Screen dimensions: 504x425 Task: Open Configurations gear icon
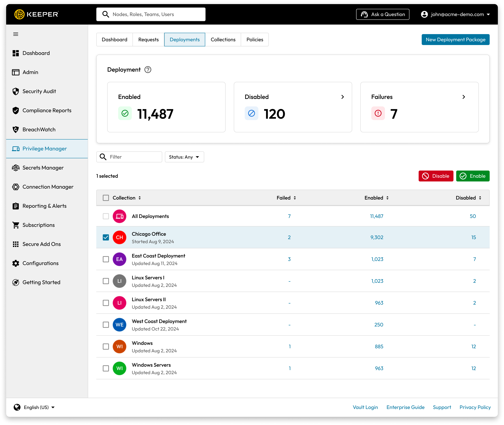(x=16, y=263)
